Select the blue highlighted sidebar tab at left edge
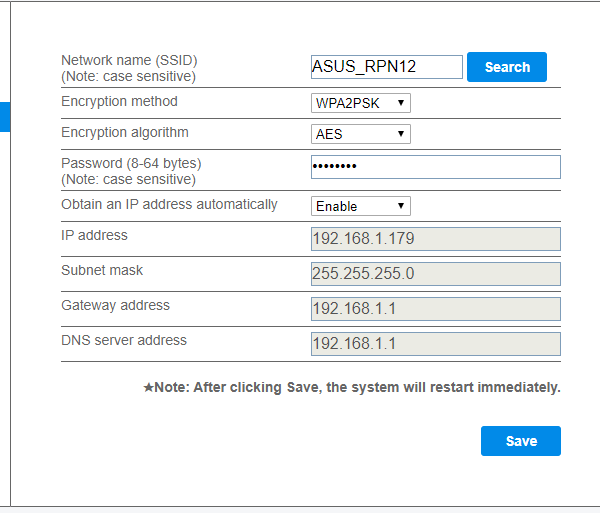The width and height of the screenshot is (600, 513). point(4,116)
